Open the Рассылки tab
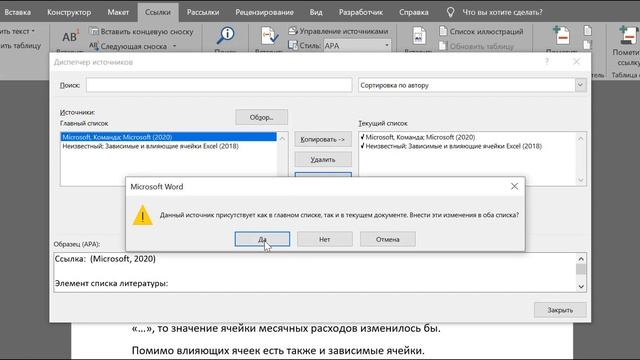This screenshot has height=360, width=640. 203,12
